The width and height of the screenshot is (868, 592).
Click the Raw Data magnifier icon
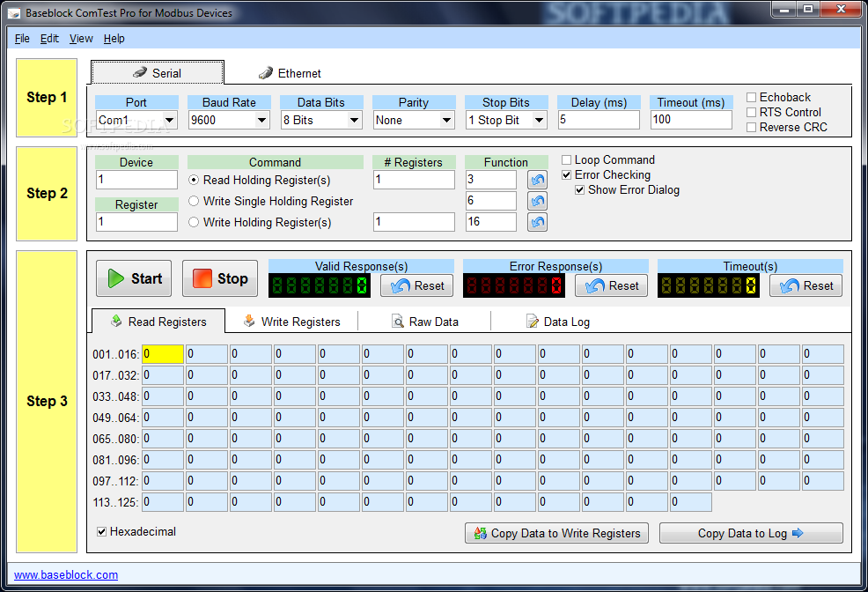(397, 322)
